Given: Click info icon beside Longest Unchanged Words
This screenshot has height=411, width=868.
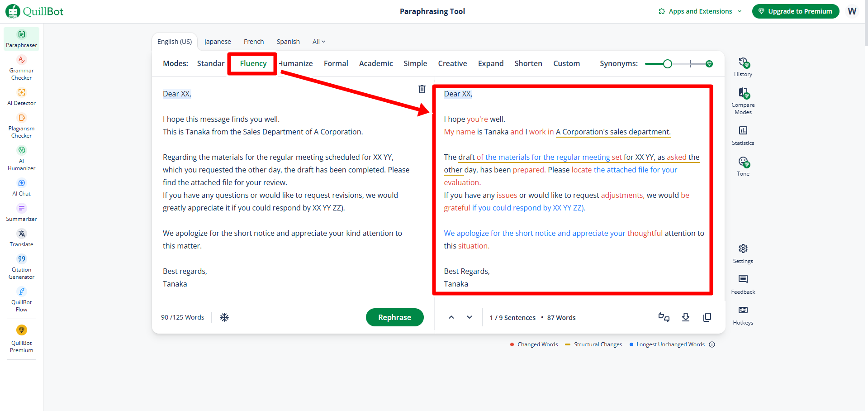Looking at the screenshot, I should pos(712,344).
